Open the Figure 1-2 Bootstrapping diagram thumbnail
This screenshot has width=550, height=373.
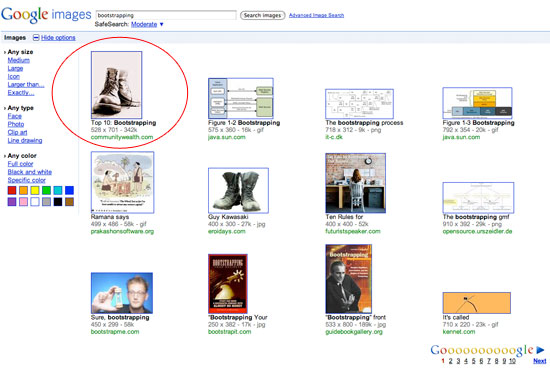[241, 98]
